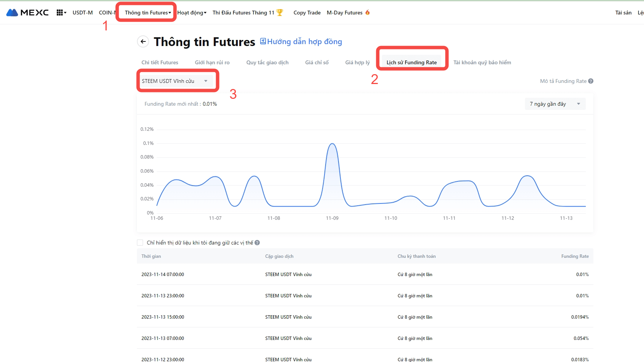Screen dimensions: 644x362
Task: Click the help icon beside Mô tả Funding Rate
Action: [591, 81]
